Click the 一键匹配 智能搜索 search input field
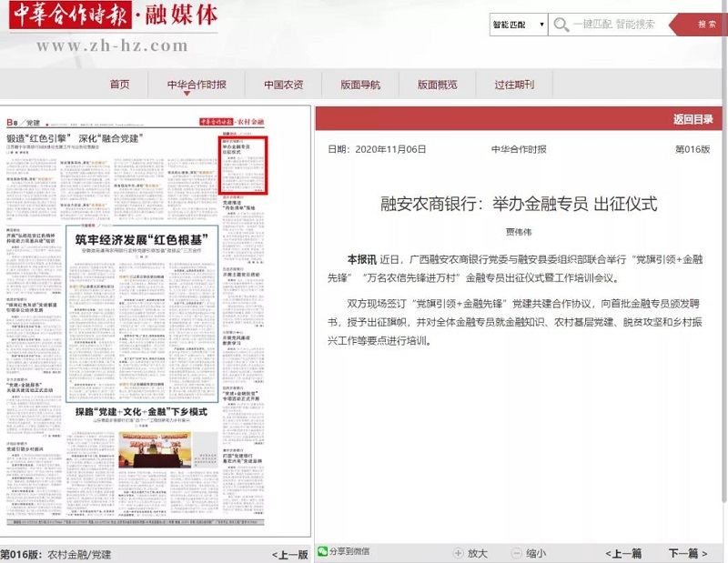The image size is (728, 563). click(x=619, y=25)
